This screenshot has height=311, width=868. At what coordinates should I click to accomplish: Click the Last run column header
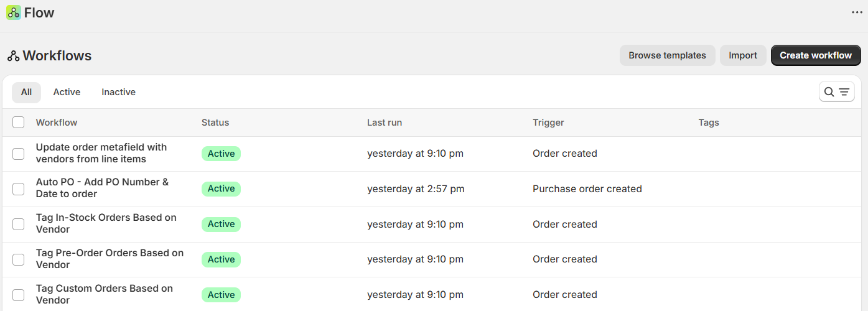(x=385, y=123)
